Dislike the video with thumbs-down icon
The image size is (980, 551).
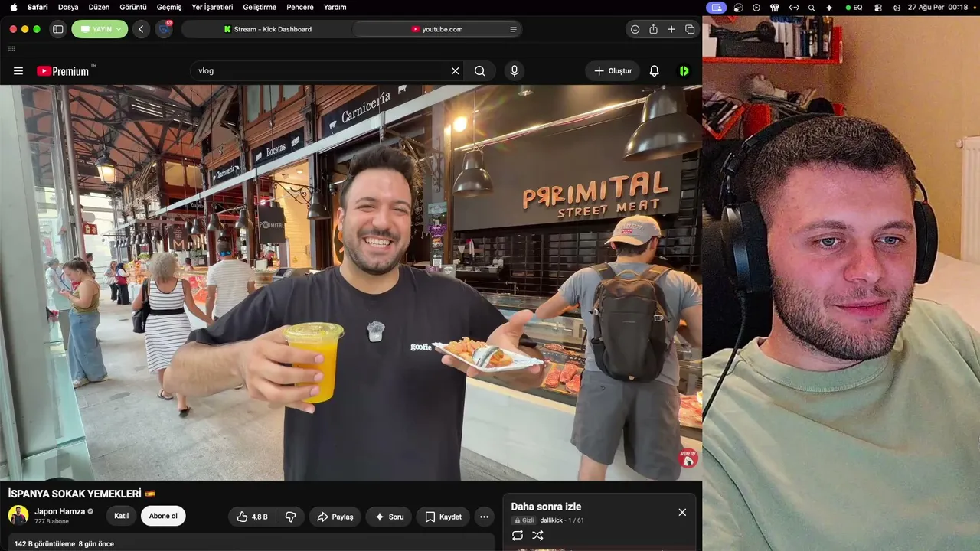pos(290,517)
